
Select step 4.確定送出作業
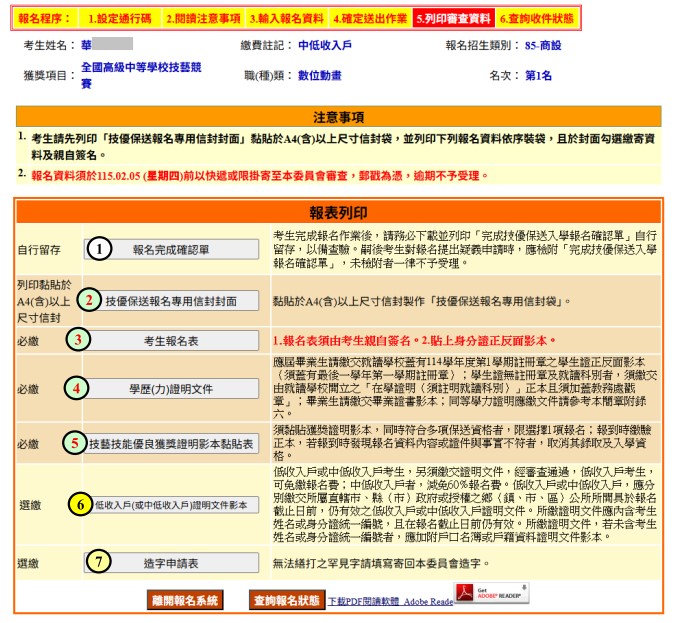[369, 18]
